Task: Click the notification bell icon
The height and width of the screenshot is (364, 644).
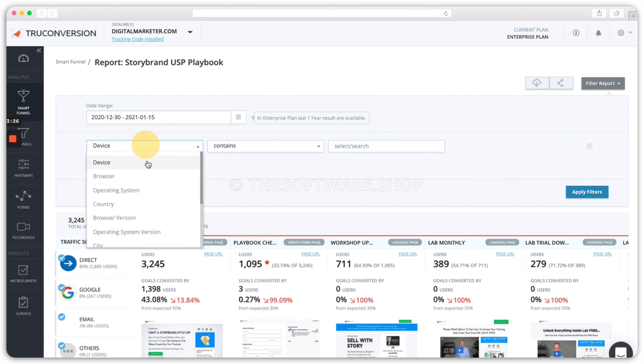Action: tap(598, 33)
